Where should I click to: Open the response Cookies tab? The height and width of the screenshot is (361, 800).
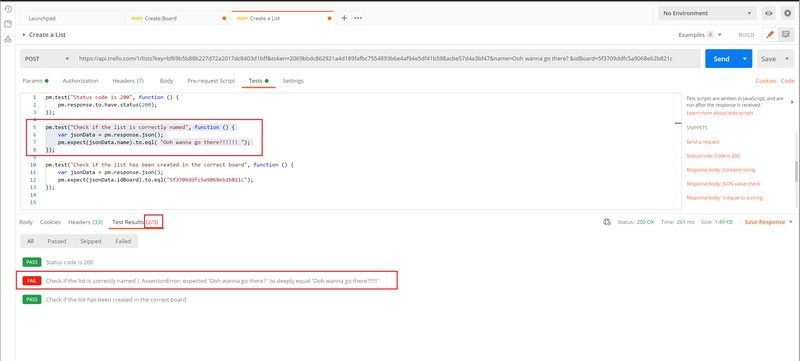[x=50, y=222]
